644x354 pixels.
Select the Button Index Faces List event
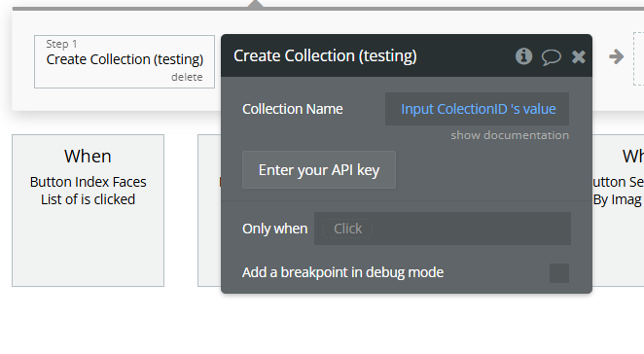88,210
